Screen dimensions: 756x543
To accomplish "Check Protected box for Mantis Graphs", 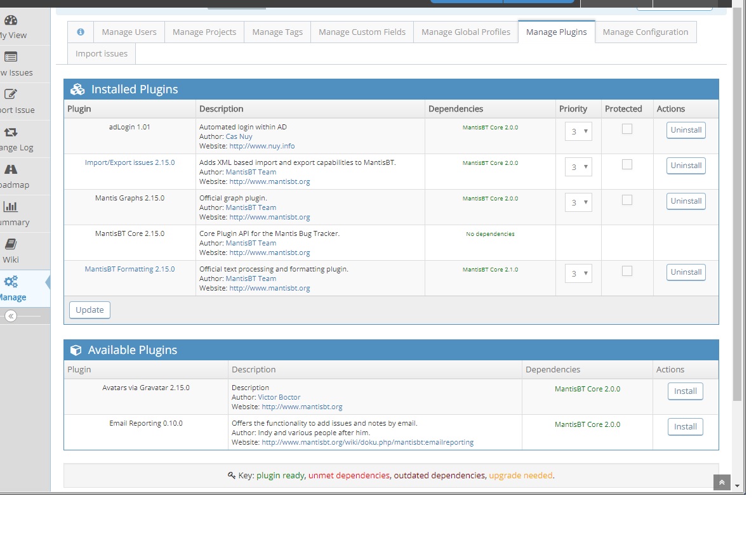I will click(627, 200).
